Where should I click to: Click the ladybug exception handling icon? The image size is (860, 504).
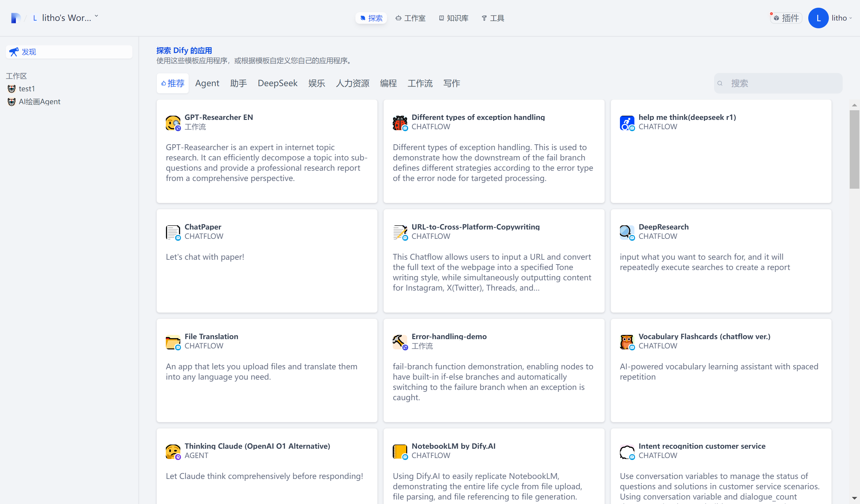(x=399, y=122)
